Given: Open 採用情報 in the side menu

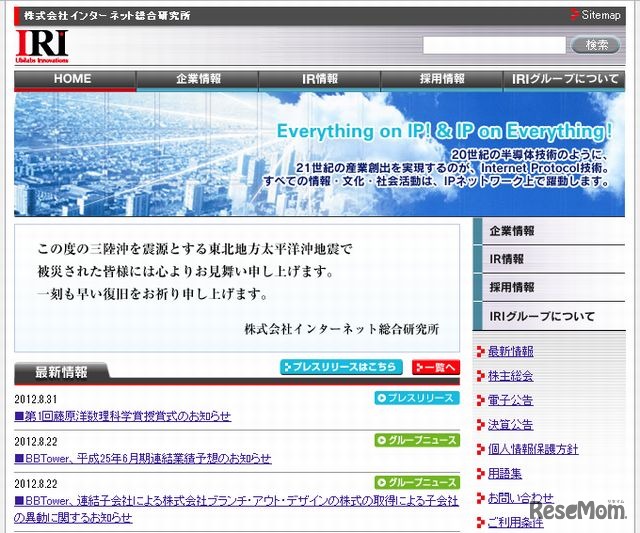Looking at the screenshot, I should click(549, 288).
